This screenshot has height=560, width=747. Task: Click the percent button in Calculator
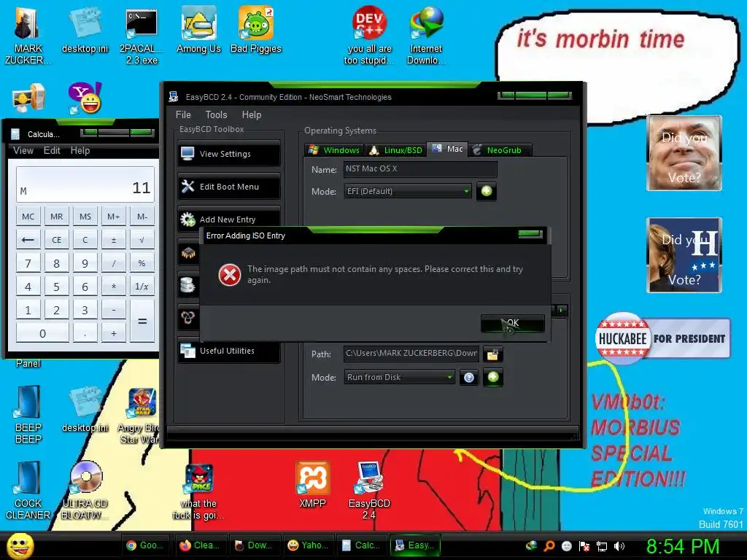click(142, 263)
